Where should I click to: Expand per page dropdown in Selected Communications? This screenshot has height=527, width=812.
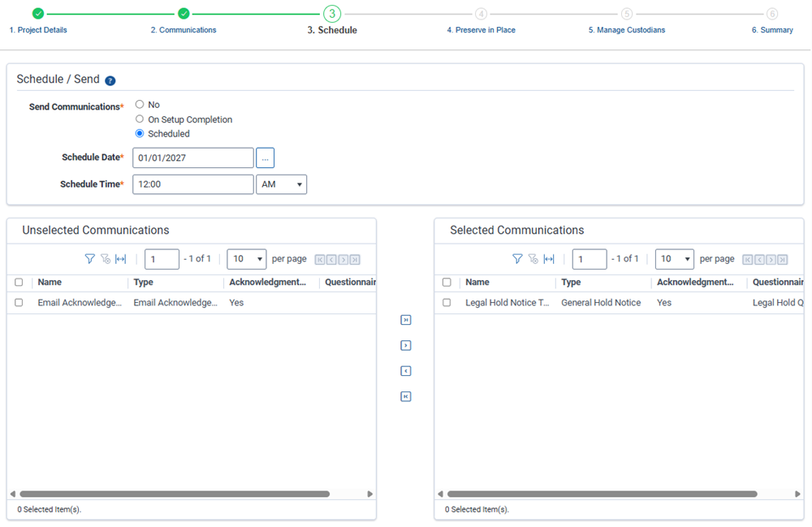tap(674, 259)
